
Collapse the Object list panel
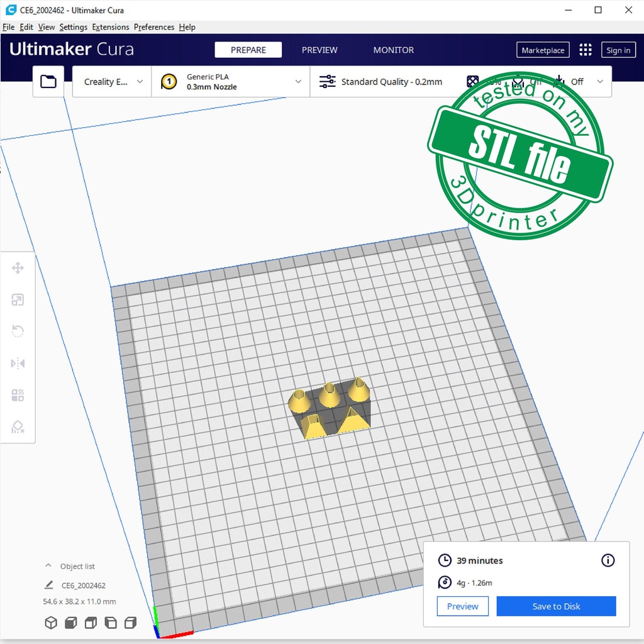click(x=48, y=566)
